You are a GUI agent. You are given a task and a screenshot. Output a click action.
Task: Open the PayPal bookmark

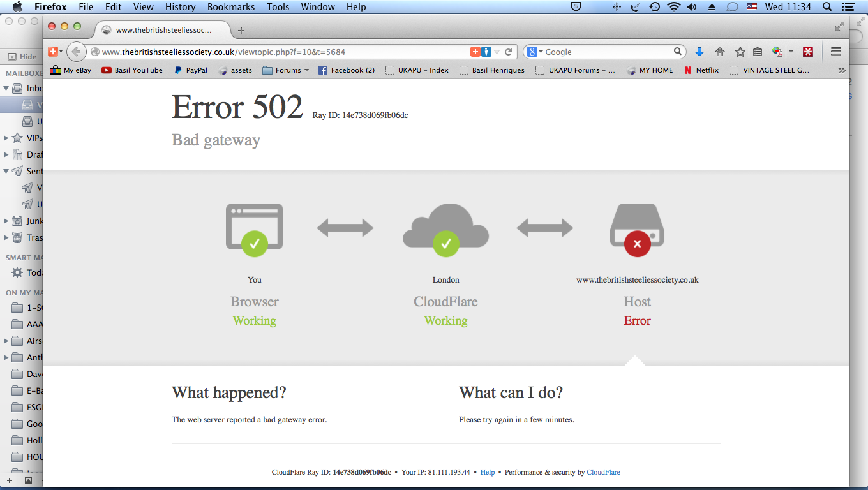coord(190,70)
